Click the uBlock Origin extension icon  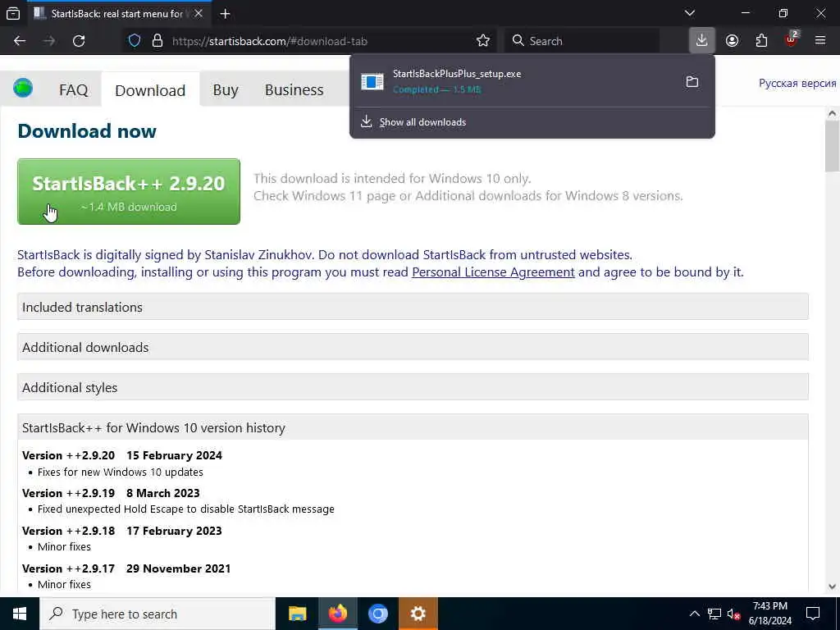(x=792, y=39)
